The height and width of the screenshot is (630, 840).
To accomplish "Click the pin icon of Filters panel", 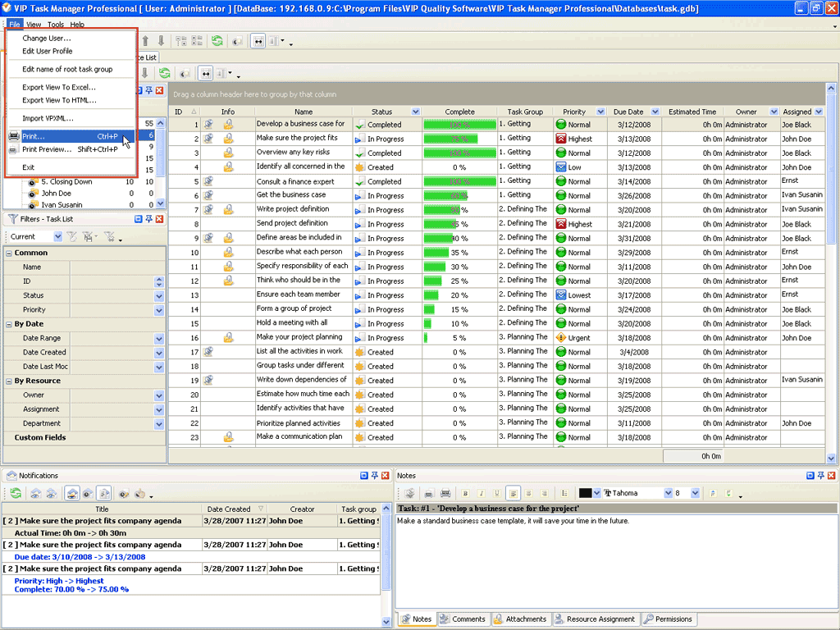I will 149,219.
